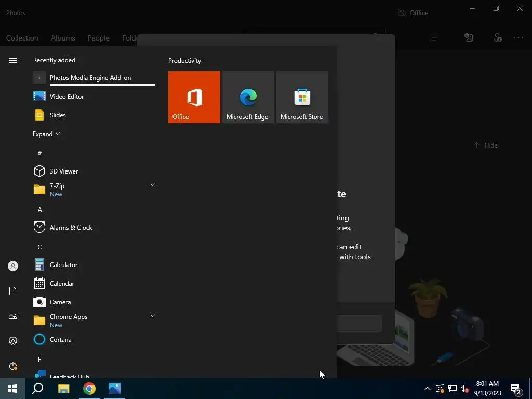Screen dimensions: 532x399
Task: Open File Explorer from taskbar
Action: tap(63, 389)
